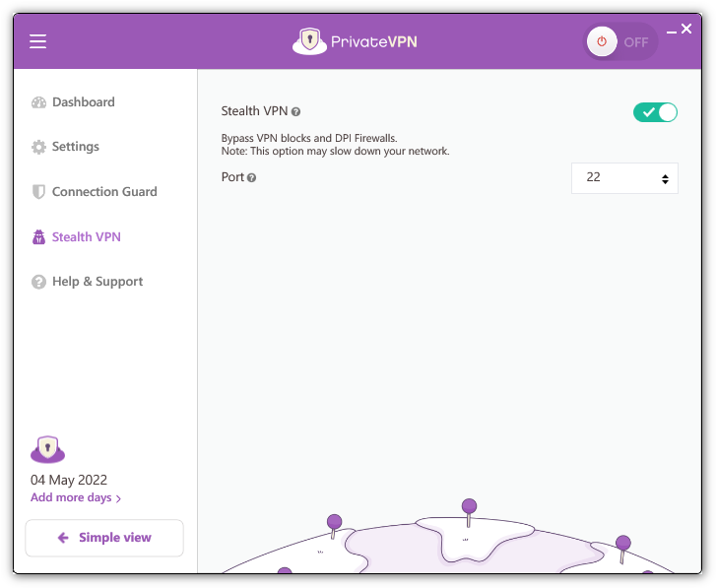Click the PrivateVPN logo in header
Image resolution: width=716 pixels, height=588 pixels.
361,41
